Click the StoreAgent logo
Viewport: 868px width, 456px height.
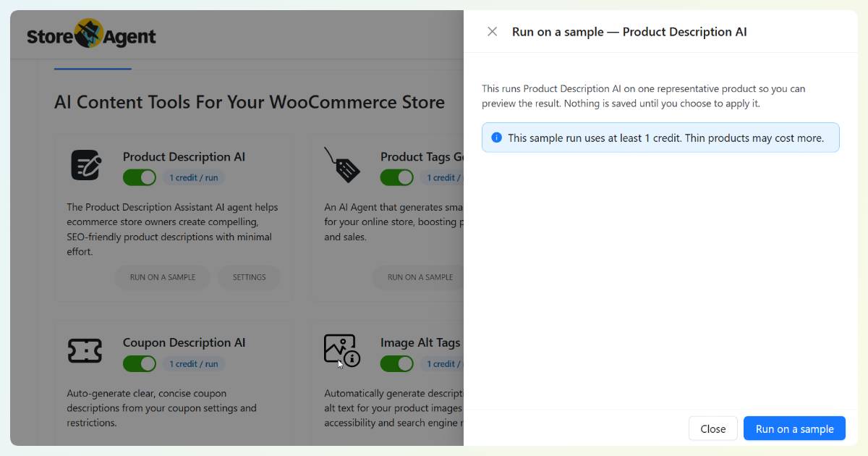91,34
